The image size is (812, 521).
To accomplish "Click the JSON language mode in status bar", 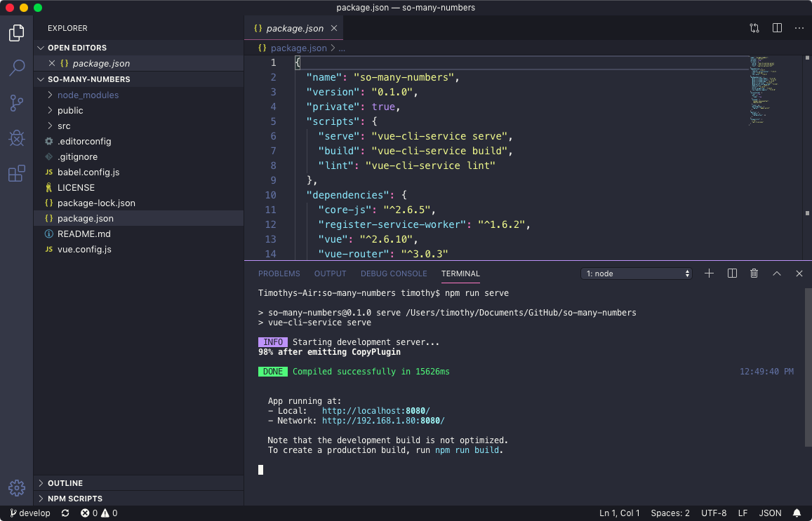I will point(770,513).
